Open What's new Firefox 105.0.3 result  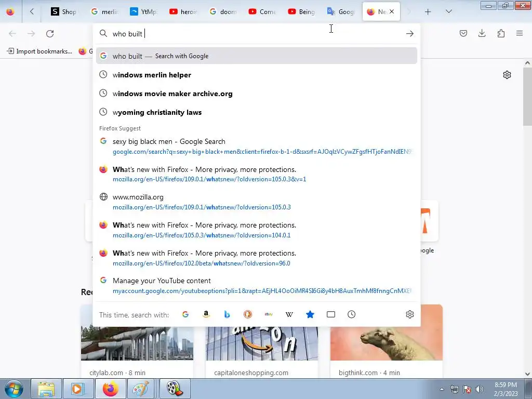coord(257,230)
